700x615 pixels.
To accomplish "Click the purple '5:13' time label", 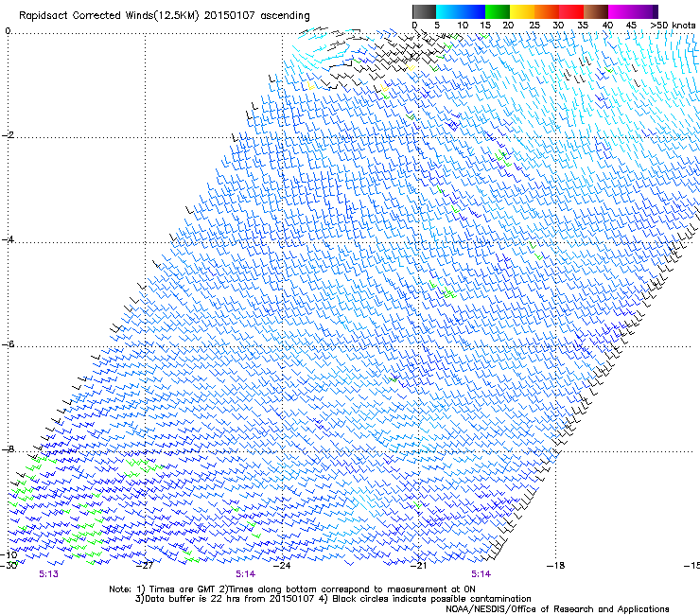I will tap(48, 574).
